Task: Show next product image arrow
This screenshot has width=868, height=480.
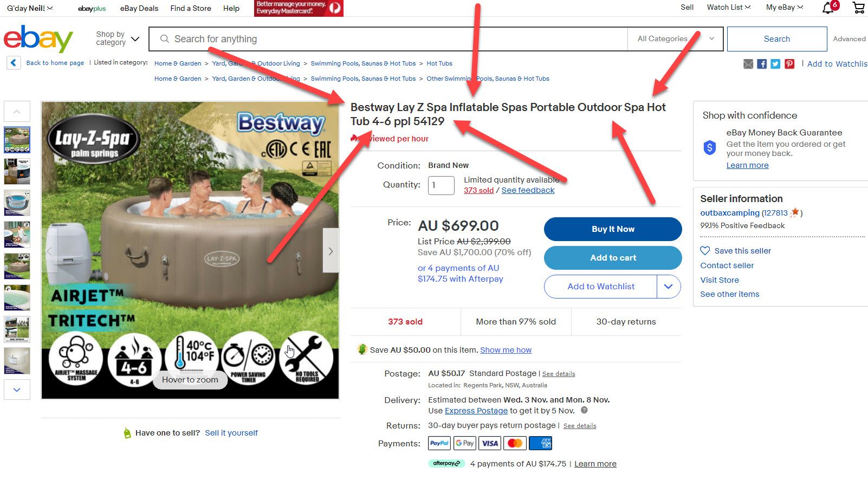Action: click(331, 250)
